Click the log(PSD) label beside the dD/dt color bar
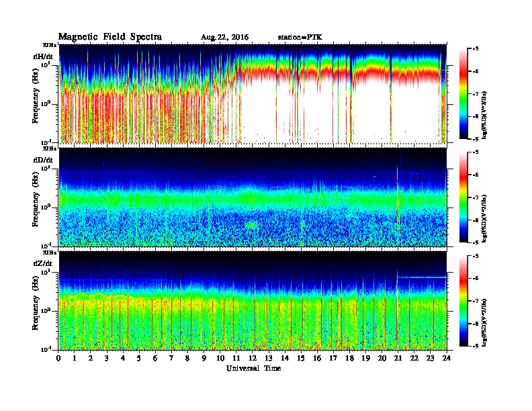Viewport: 532px width, 411px height. tap(485, 218)
